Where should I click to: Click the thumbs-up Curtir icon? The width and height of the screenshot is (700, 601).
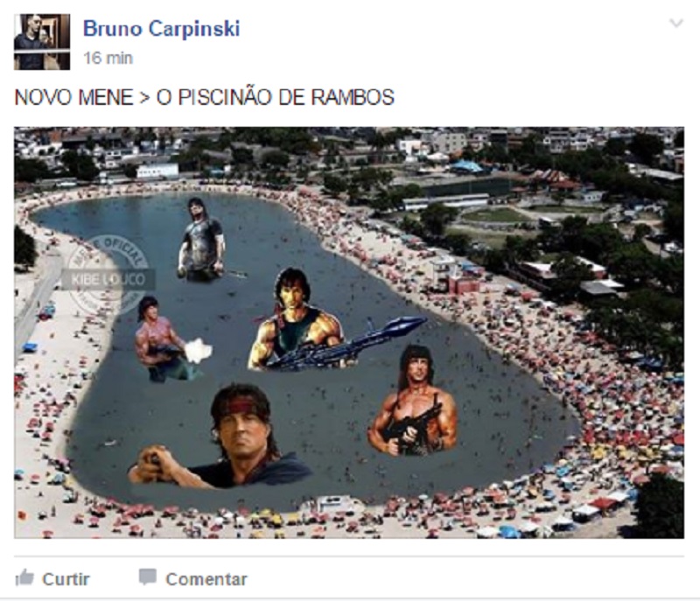click(24, 577)
